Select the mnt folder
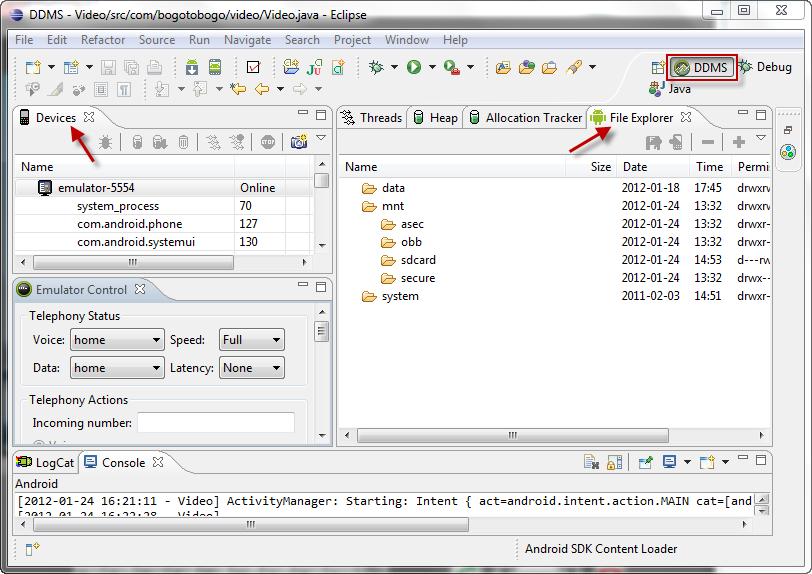This screenshot has width=812, height=574. point(383,206)
